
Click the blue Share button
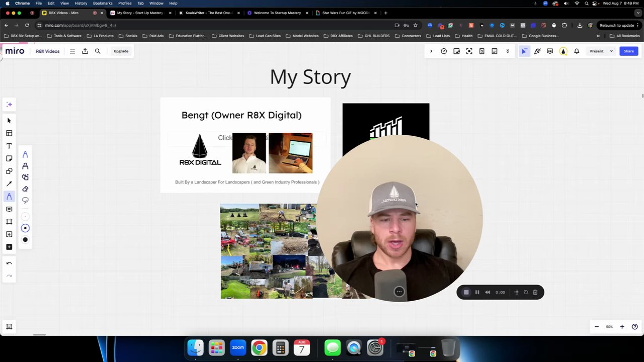click(x=628, y=51)
